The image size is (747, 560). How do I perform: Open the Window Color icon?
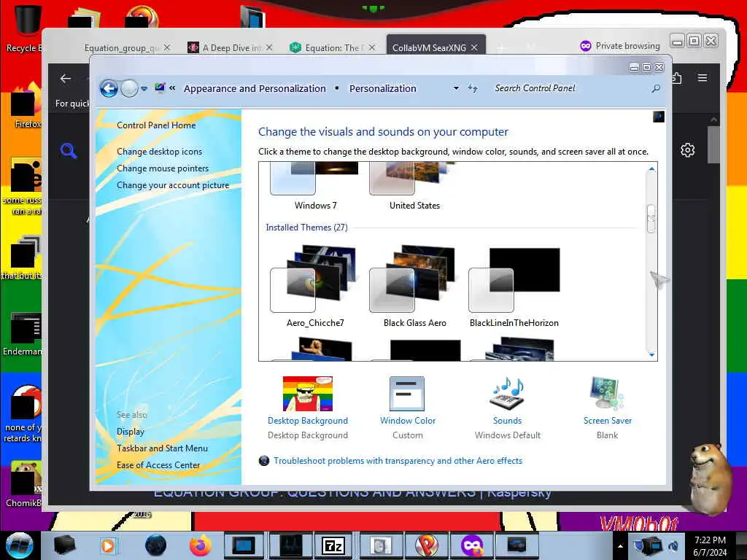(407, 394)
